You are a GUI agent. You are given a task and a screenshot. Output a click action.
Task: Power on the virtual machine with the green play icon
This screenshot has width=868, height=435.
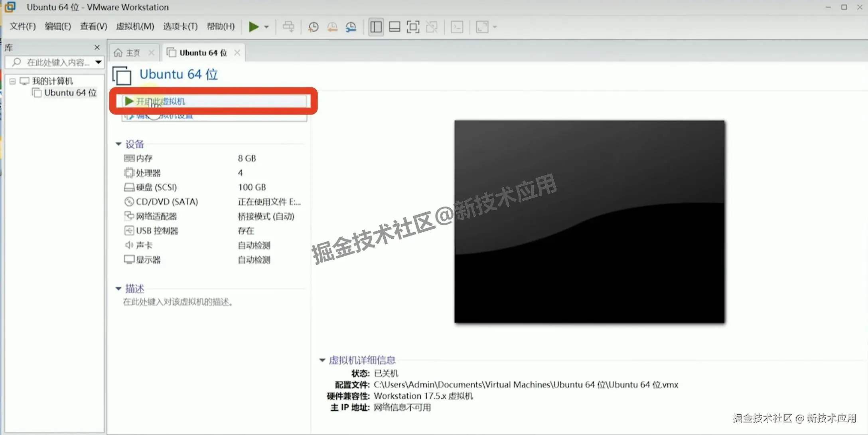tap(254, 26)
